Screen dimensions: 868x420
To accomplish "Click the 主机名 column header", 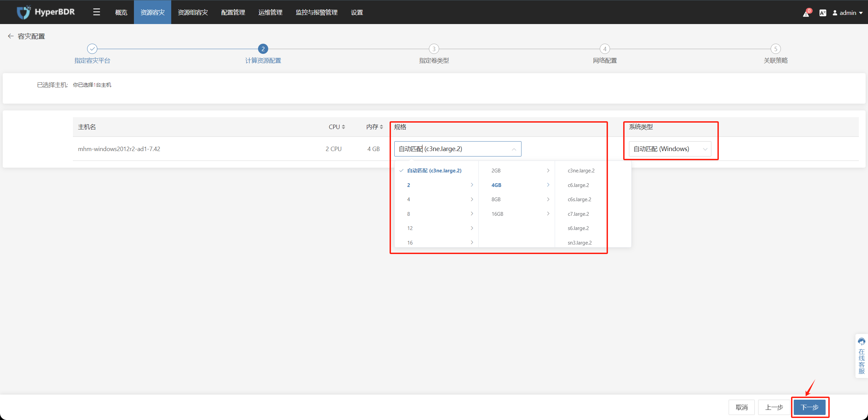I will tap(87, 127).
